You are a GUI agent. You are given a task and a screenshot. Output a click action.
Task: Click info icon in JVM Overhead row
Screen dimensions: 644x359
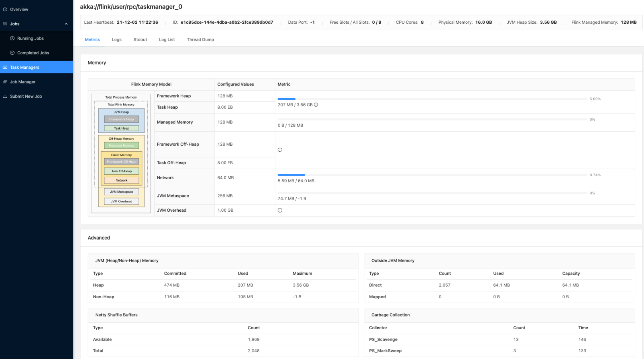click(280, 210)
